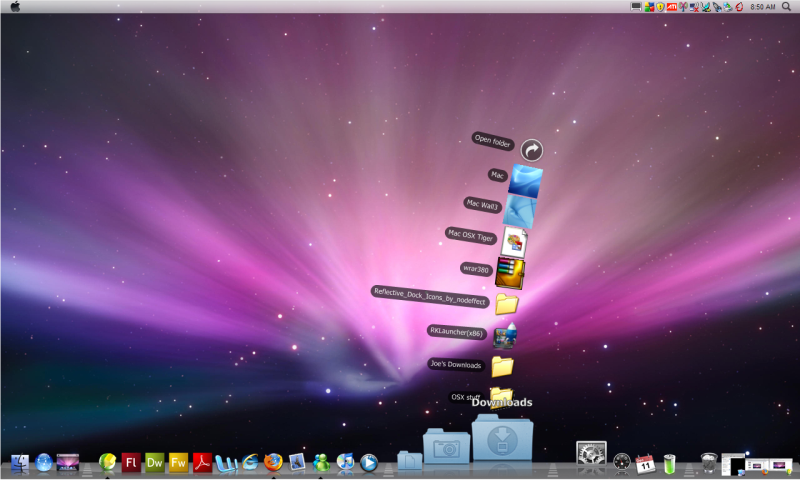Viewport: 800px width, 480px height.
Task: Open the Mac Wall3 image in stack
Action: click(x=520, y=211)
